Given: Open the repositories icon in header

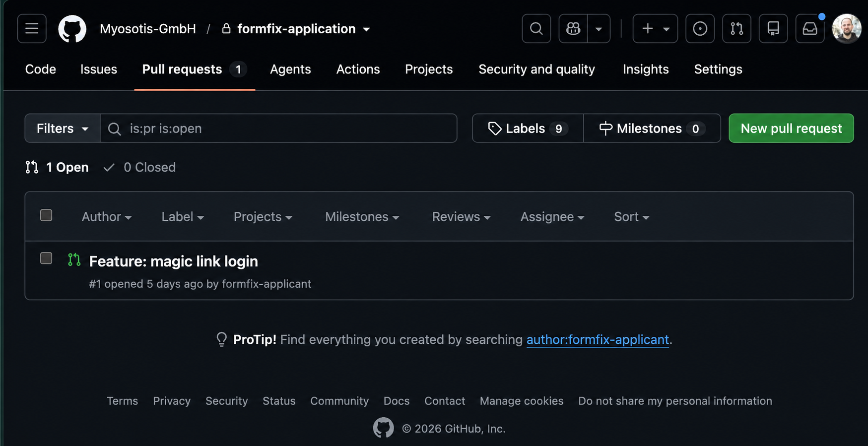Looking at the screenshot, I should (773, 29).
